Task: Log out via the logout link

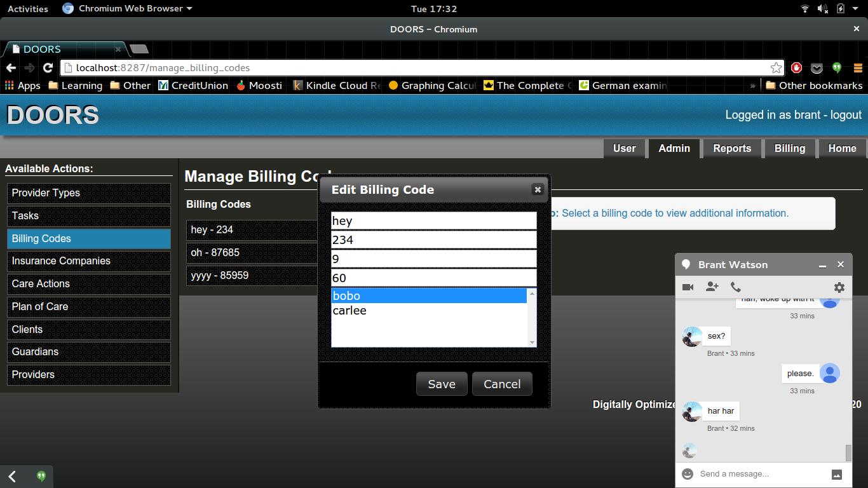Action: [x=846, y=115]
